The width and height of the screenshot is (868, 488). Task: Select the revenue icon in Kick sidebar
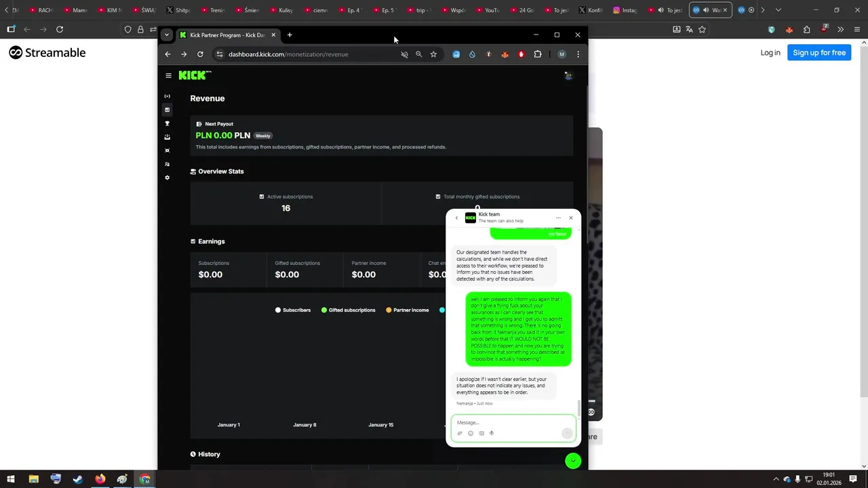coord(167,110)
